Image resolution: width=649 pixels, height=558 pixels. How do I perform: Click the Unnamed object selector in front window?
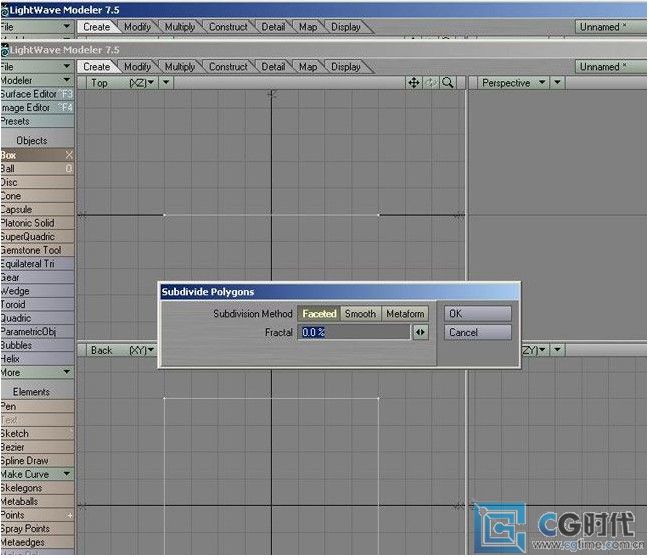[611, 67]
